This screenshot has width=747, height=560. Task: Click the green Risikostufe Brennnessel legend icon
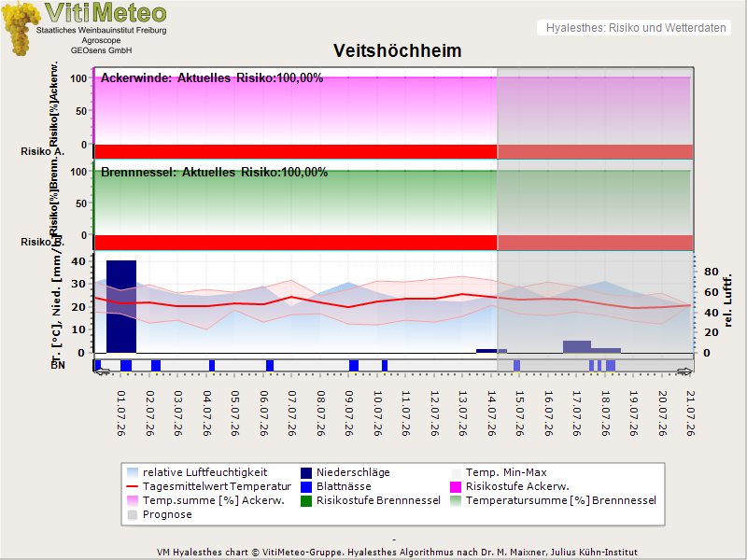click(306, 501)
